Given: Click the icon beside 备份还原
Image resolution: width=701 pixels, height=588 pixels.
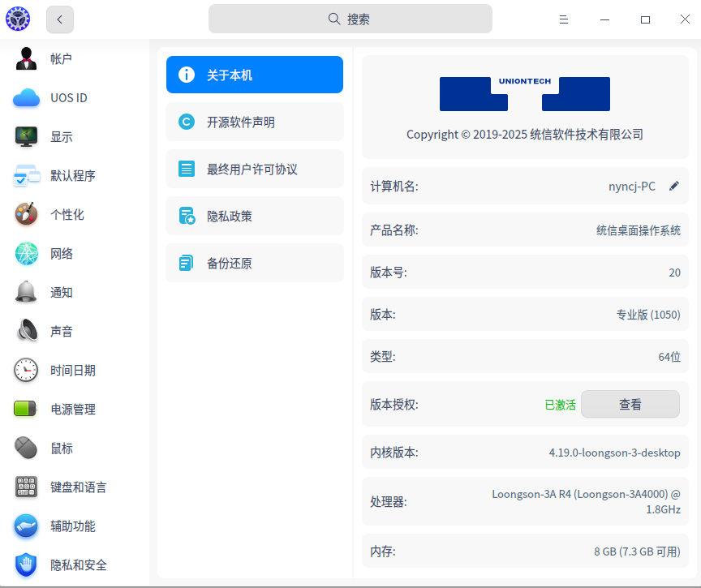Looking at the screenshot, I should pos(186,263).
